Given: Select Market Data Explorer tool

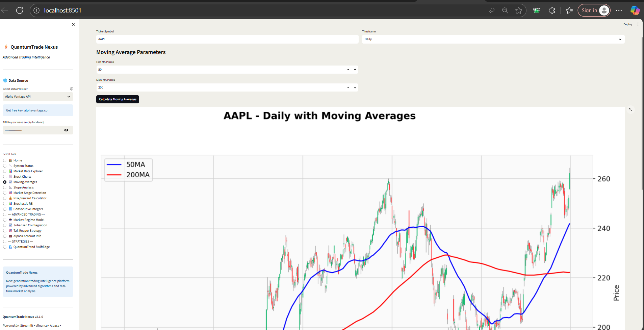Looking at the screenshot, I should tap(5, 171).
